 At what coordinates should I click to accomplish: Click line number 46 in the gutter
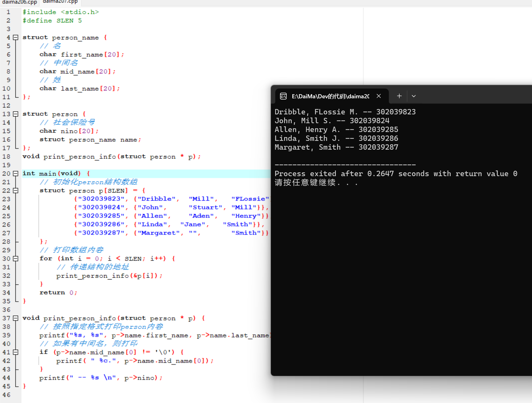point(6,395)
